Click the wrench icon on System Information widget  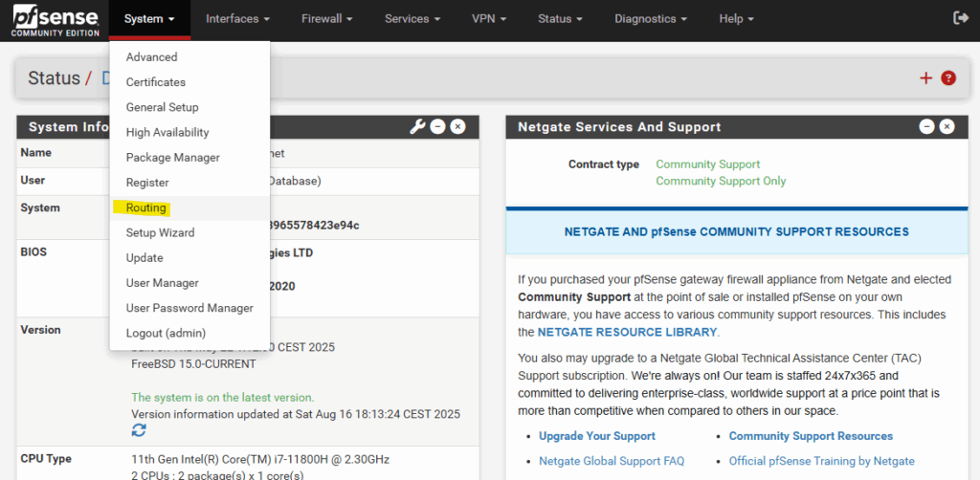pyautogui.click(x=417, y=127)
